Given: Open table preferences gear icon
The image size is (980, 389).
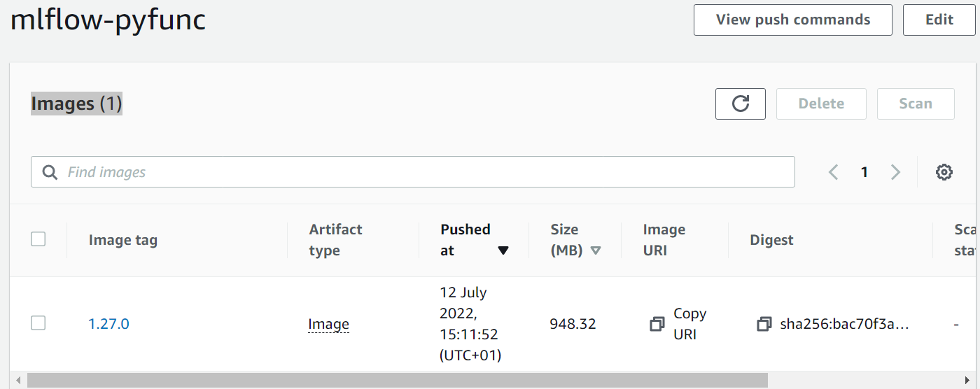Looking at the screenshot, I should (x=944, y=172).
